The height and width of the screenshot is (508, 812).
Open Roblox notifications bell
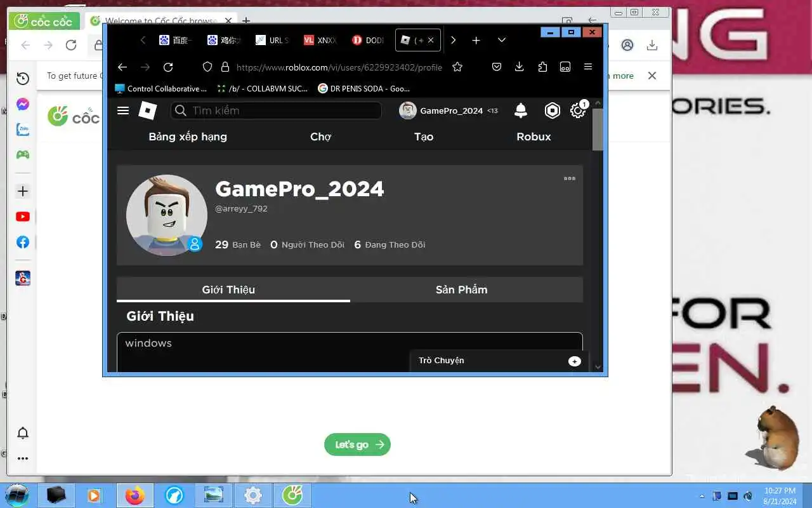click(x=521, y=110)
